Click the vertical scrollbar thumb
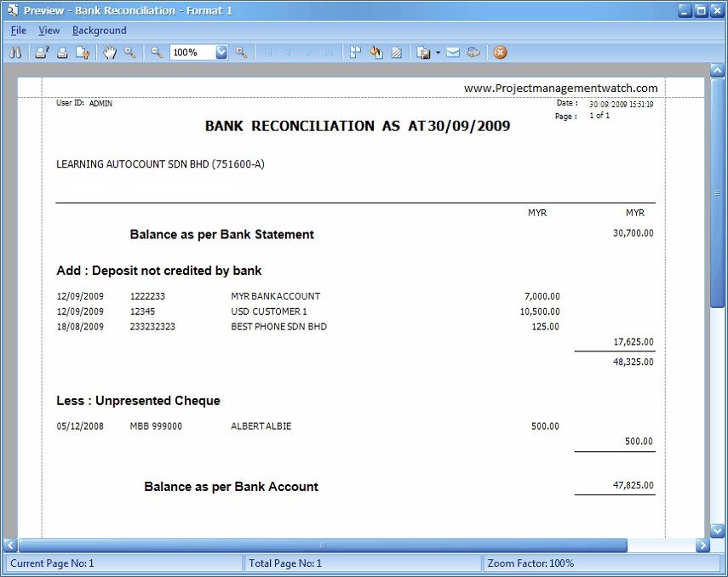728x577 pixels. tap(717, 192)
